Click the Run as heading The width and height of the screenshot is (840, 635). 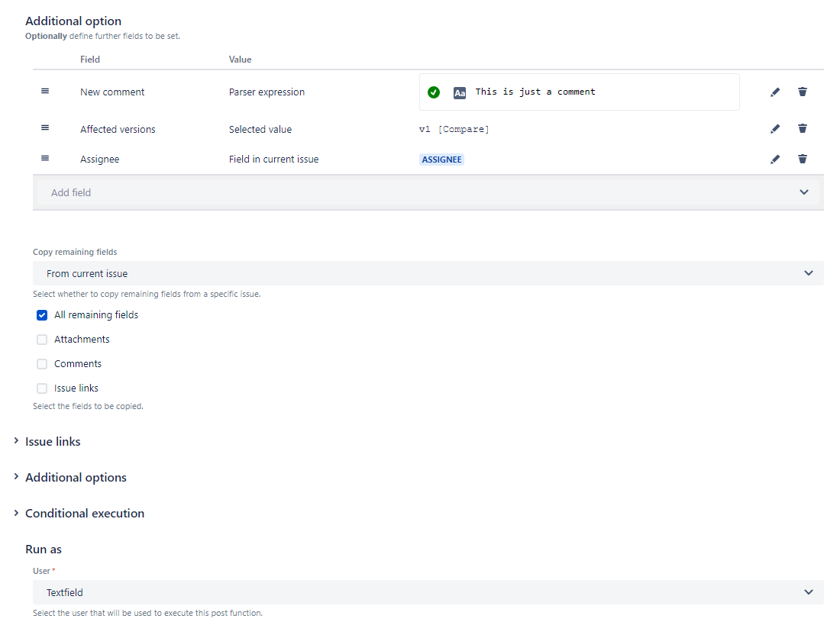44,550
